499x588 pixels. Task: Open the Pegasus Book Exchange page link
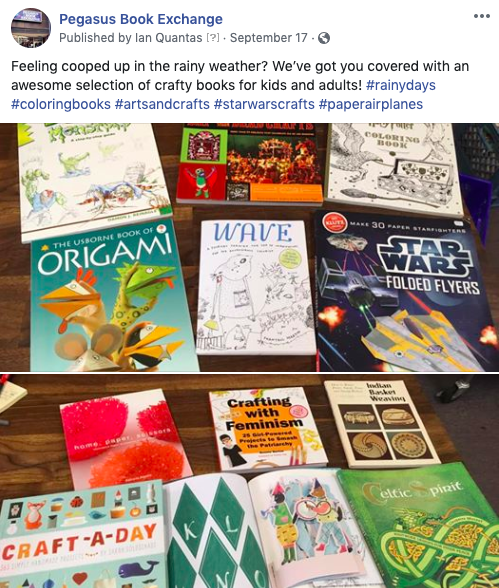click(x=141, y=19)
